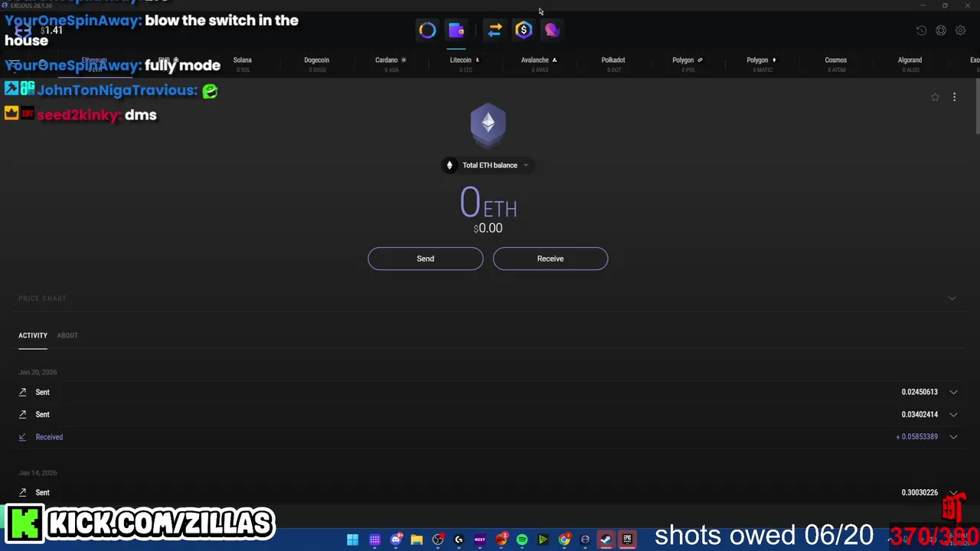Expand the Sent 0.02450613 transaction chevron
The image size is (980, 551).
(953, 392)
